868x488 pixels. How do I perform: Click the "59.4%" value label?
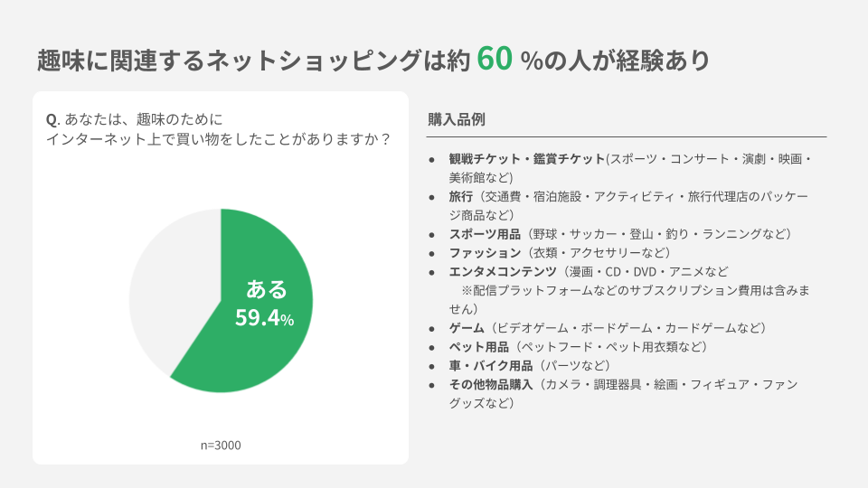[265, 318]
